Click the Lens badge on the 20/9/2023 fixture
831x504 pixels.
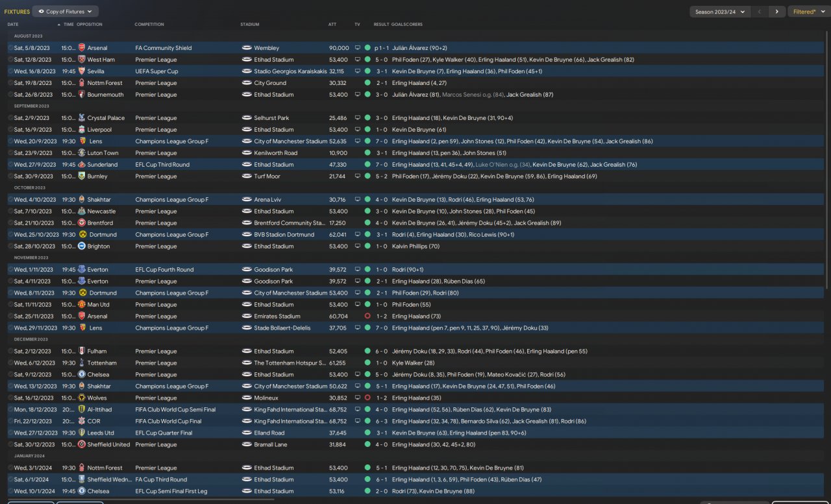point(81,141)
